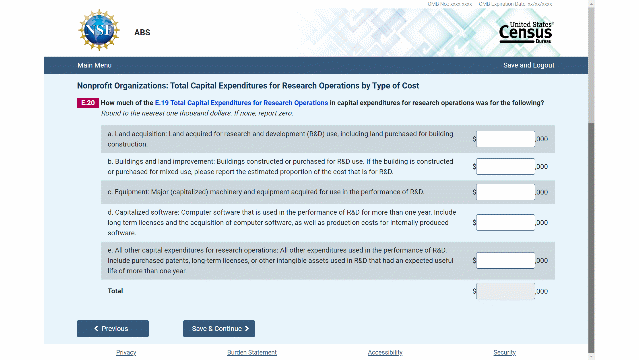Go back with the Previous button
This screenshot has width=639, height=360.
click(x=113, y=328)
